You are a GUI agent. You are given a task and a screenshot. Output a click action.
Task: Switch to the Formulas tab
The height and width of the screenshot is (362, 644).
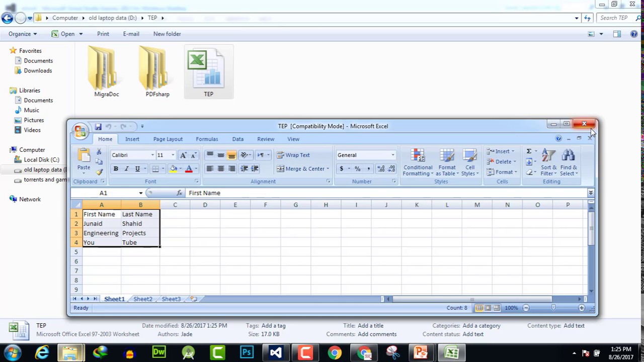coord(207,139)
